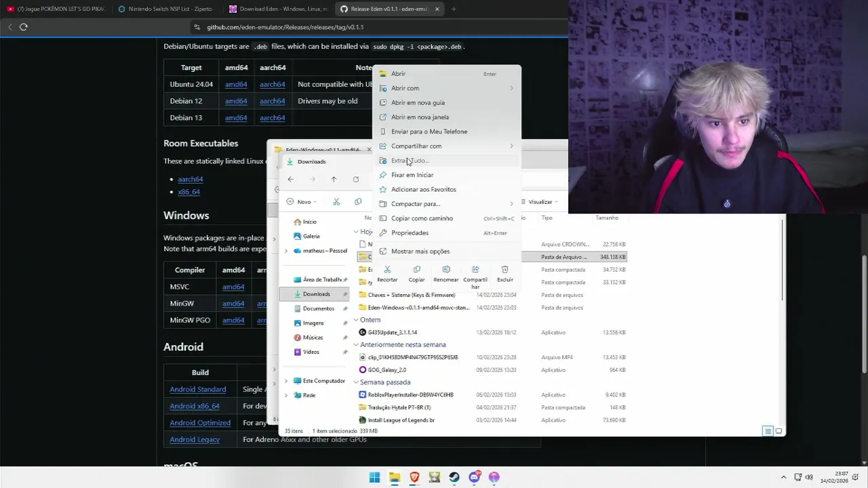
Task: Click Excluir trash icon in context menu
Action: [505, 270]
